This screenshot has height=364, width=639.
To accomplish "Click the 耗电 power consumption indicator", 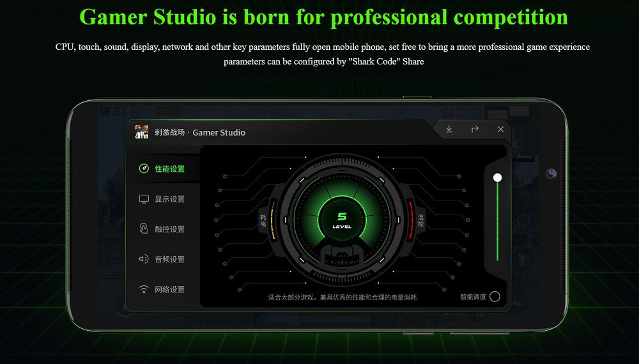I will pos(263,220).
